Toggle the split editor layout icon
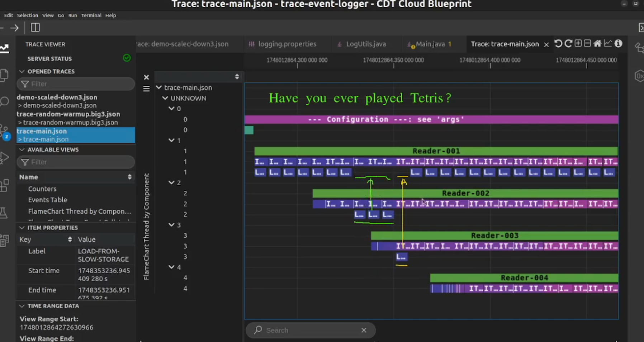This screenshot has height=342, width=644. (x=35, y=28)
